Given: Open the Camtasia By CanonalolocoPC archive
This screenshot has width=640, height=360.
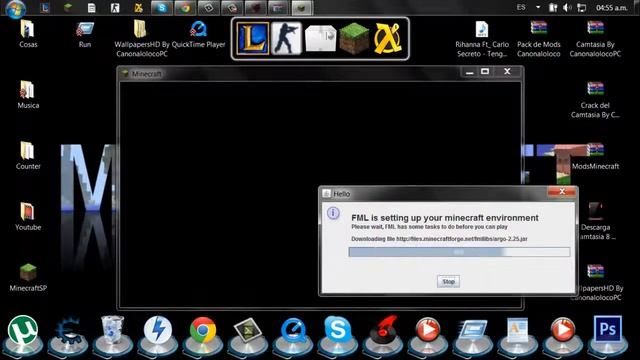Looking at the screenshot, I should [595, 39].
